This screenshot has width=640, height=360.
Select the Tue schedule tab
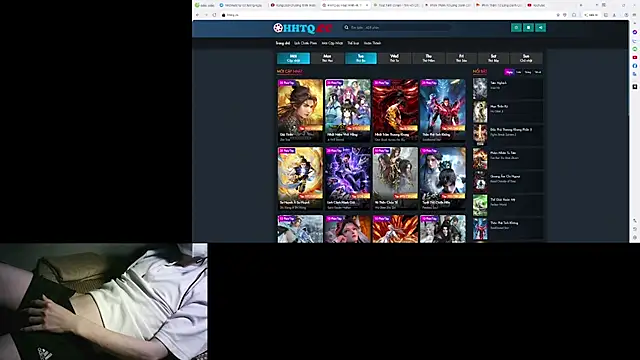click(361, 58)
